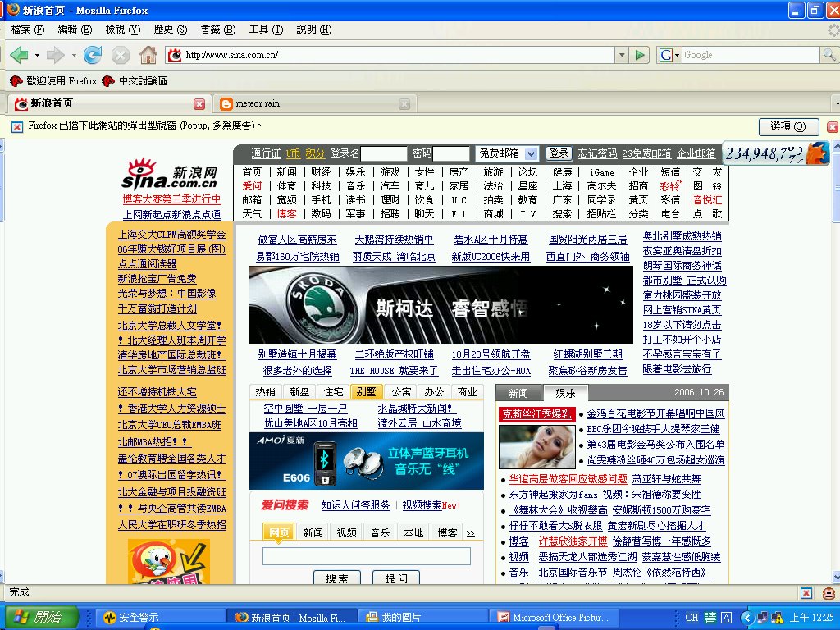
Task: Switch to the meteor rain tab
Action: pos(315,103)
